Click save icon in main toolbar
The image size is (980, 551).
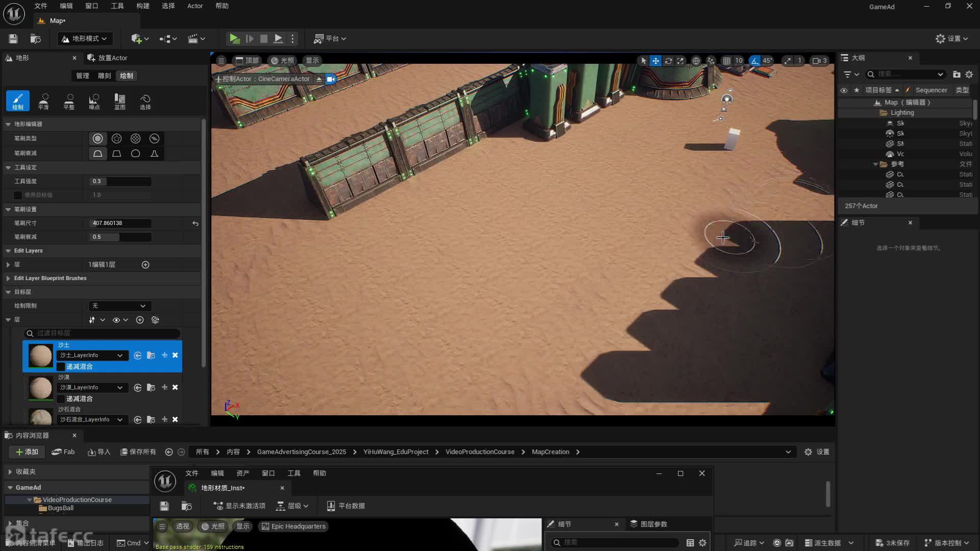point(13,38)
